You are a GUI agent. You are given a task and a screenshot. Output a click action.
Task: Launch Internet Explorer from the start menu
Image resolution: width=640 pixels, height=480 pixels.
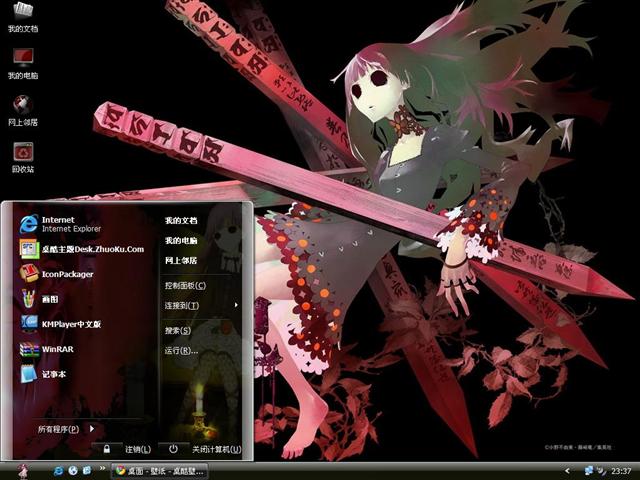(x=61, y=224)
